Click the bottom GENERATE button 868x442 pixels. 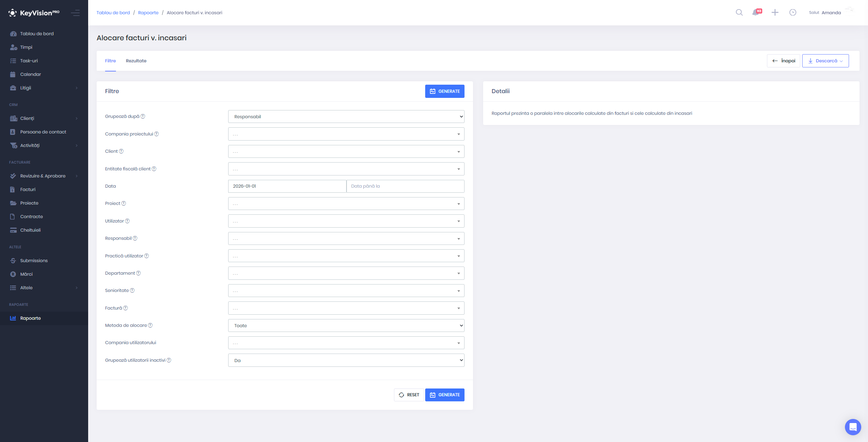445,395
